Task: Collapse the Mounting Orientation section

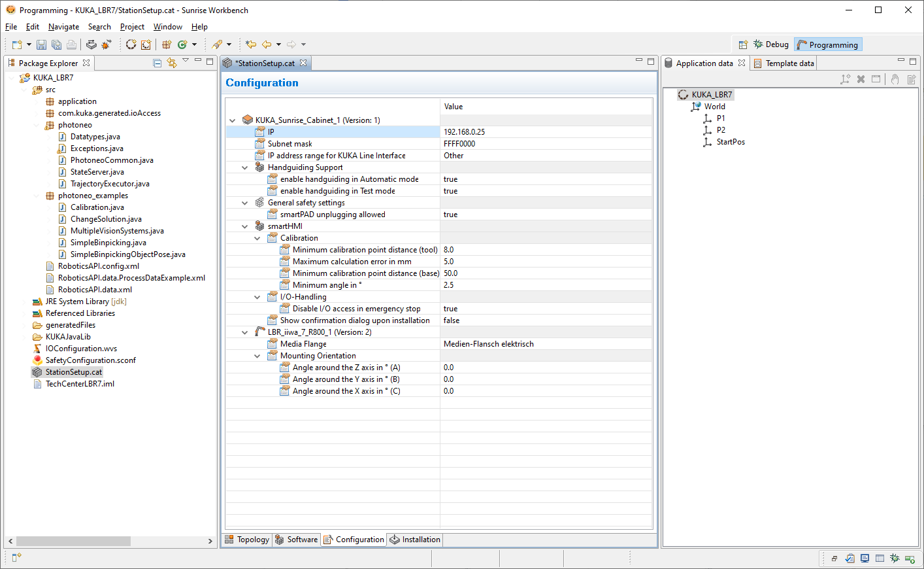Action: [257, 356]
